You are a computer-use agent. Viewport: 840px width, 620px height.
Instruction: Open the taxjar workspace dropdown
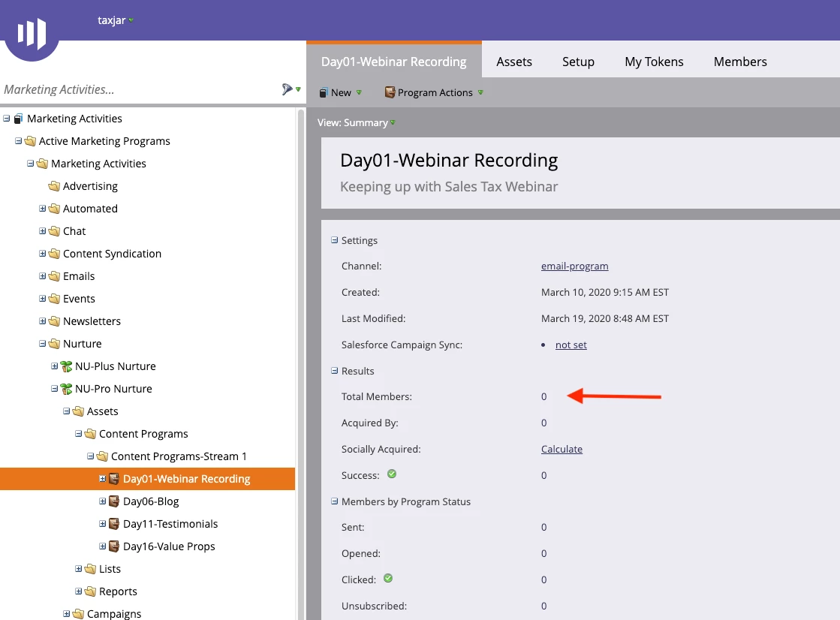[x=115, y=20]
